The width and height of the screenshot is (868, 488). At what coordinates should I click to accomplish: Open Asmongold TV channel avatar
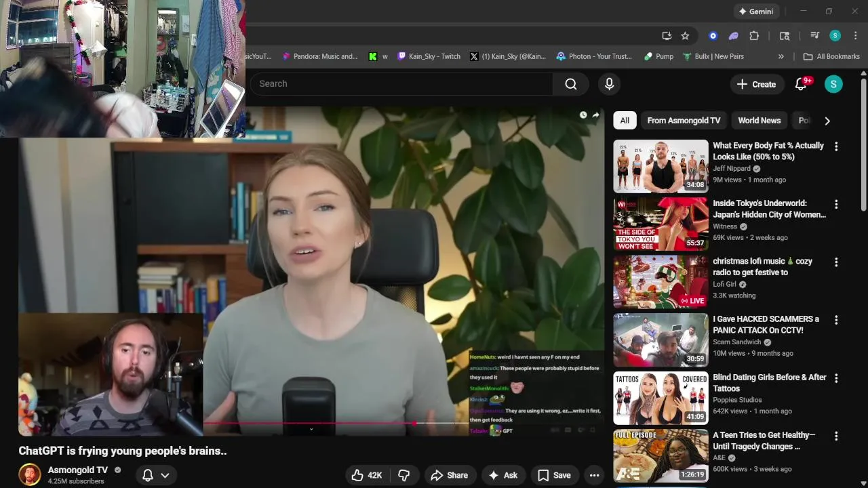[x=30, y=474]
